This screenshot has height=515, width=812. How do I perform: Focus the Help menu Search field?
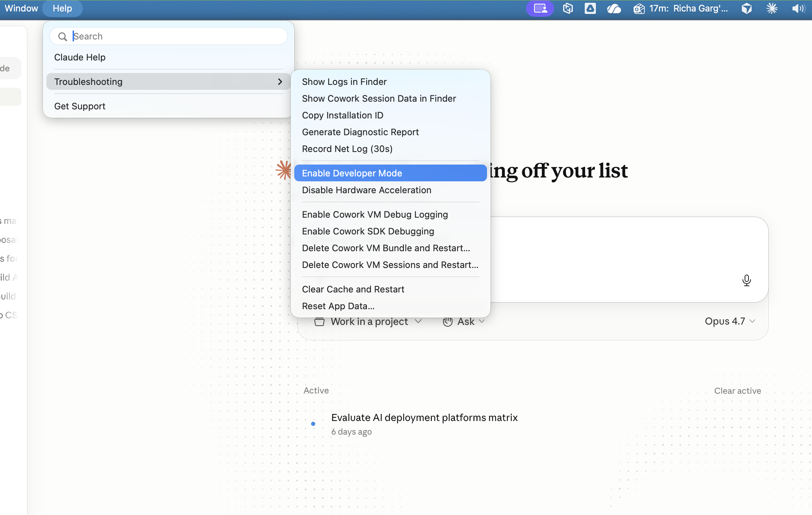click(x=169, y=36)
